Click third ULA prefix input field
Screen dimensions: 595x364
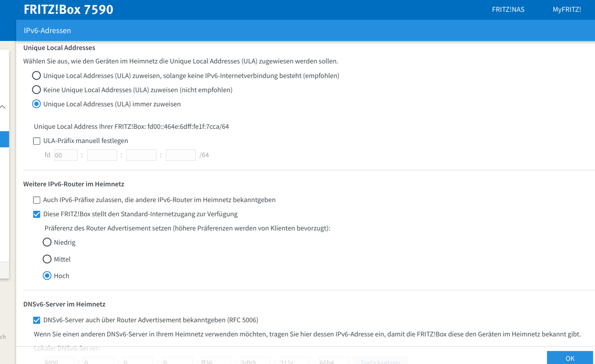point(142,155)
